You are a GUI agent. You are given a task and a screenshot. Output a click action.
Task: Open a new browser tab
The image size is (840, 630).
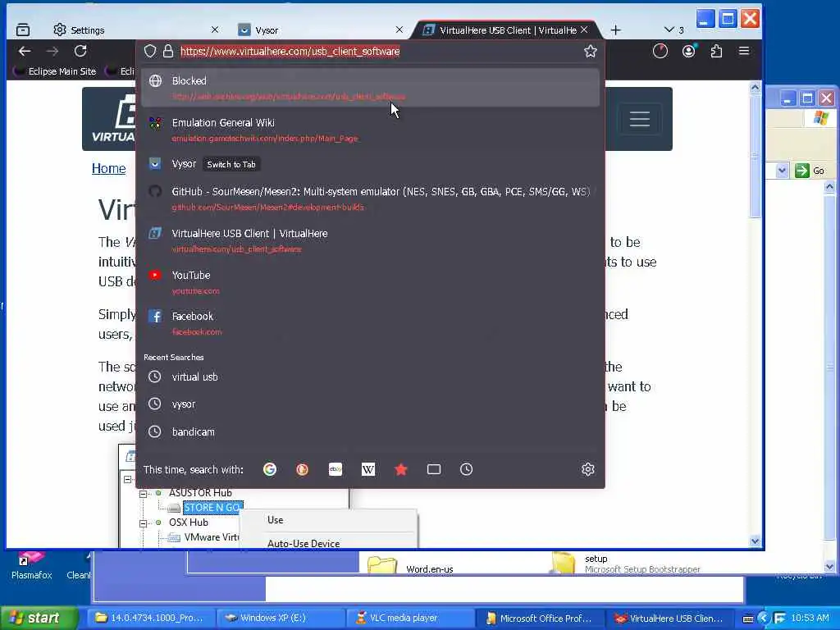pos(615,30)
